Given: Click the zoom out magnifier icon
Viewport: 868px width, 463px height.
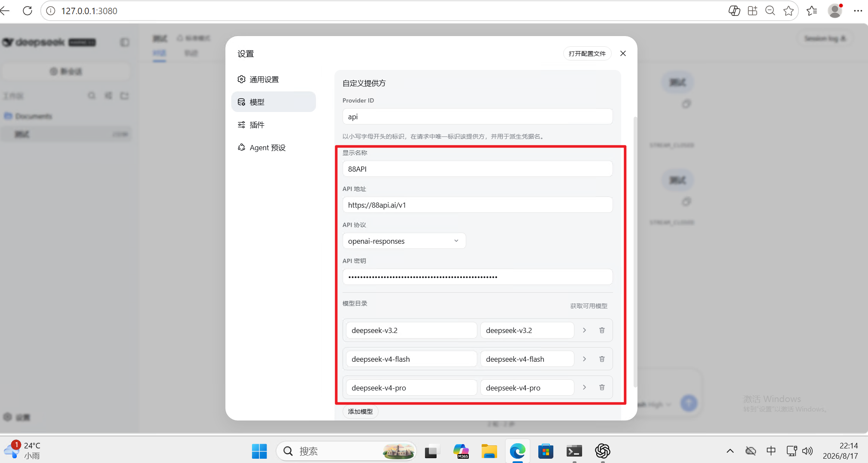Looking at the screenshot, I should click(771, 11).
